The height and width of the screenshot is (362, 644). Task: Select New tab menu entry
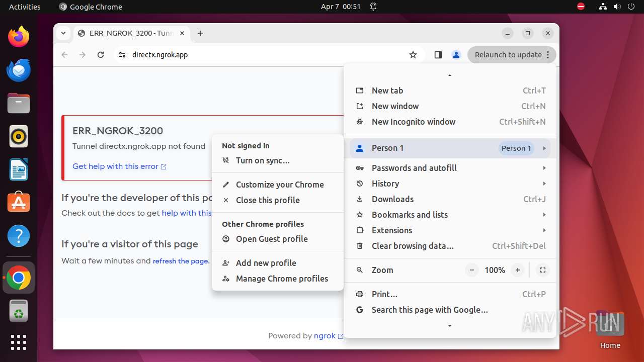coord(450,90)
